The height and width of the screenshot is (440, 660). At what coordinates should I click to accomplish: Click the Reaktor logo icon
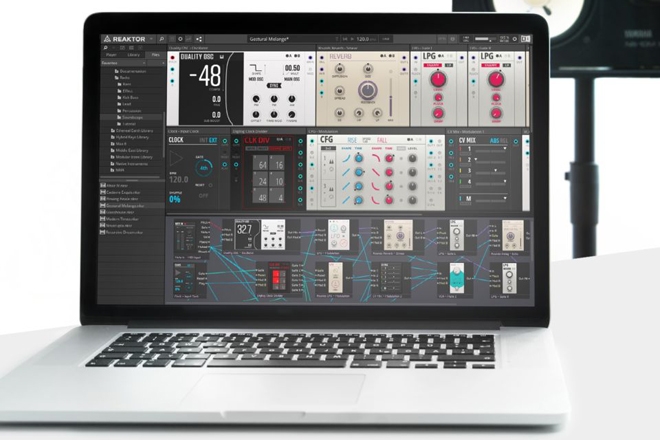(107, 39)
